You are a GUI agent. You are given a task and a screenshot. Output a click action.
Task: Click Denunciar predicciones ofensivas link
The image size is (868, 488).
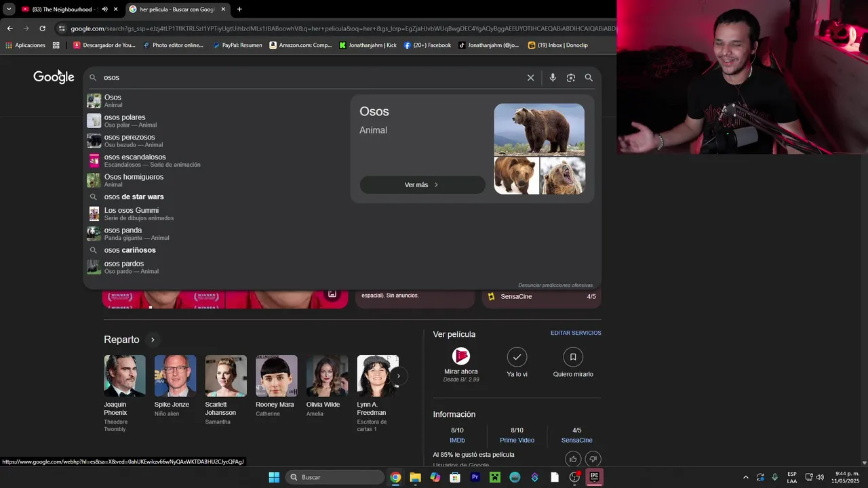[x=555, y=285]
